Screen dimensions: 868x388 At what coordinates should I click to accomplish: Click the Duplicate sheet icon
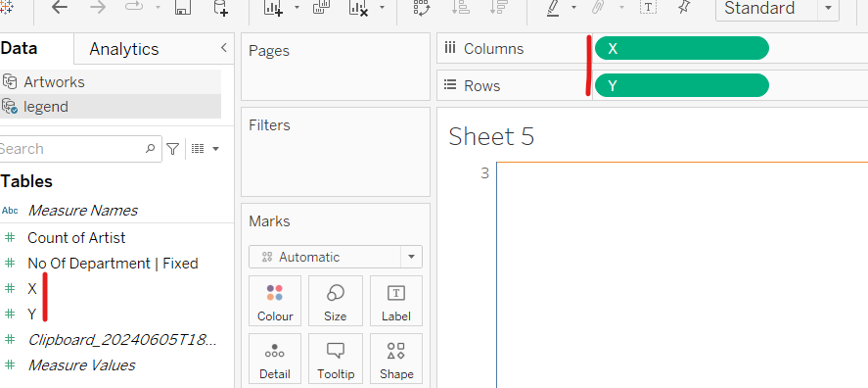coord(322,7)
